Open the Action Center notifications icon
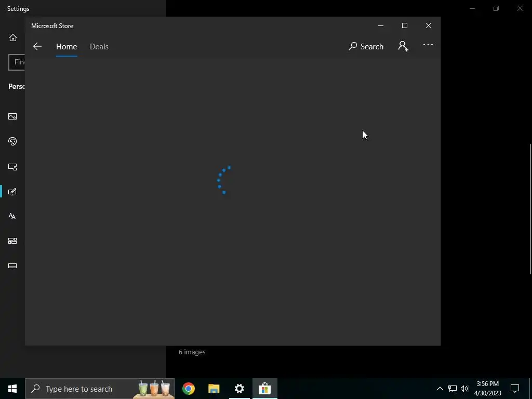 [x=515, y=389]
